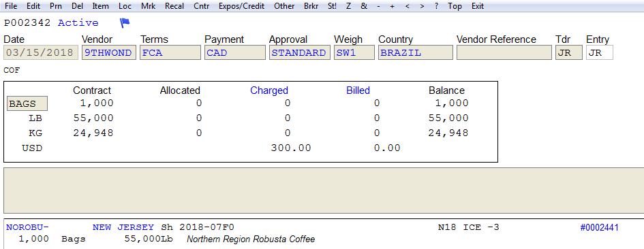The width and height of the screenshot is (644, 249).
Task: Click the Billed column header link
Action: tap(358, 90)
